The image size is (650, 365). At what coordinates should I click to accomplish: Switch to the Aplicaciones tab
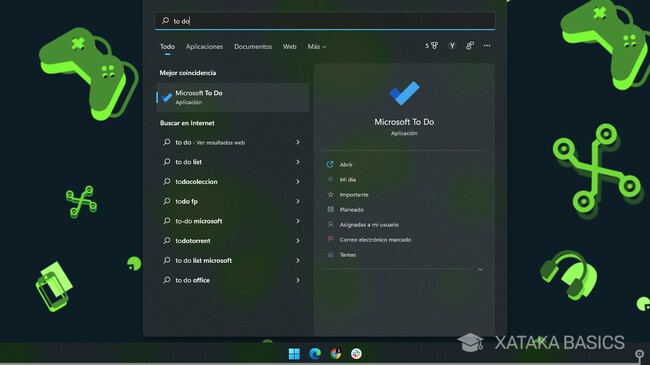click(x=204, y=46)
